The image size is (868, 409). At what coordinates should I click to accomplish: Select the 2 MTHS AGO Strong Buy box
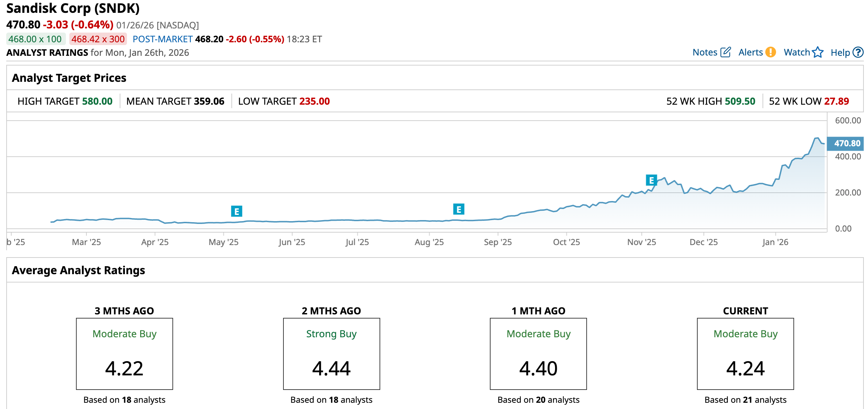tap(331, 354)
